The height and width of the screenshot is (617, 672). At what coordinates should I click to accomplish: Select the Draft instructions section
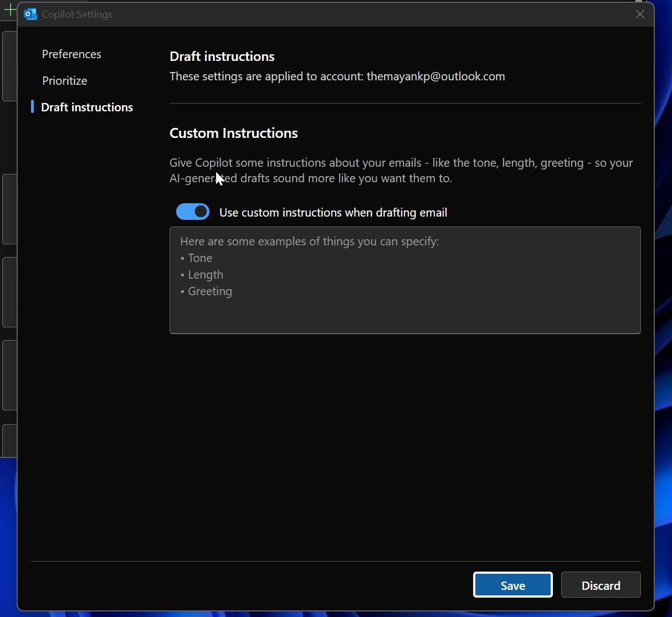click(x=87, y=107)
